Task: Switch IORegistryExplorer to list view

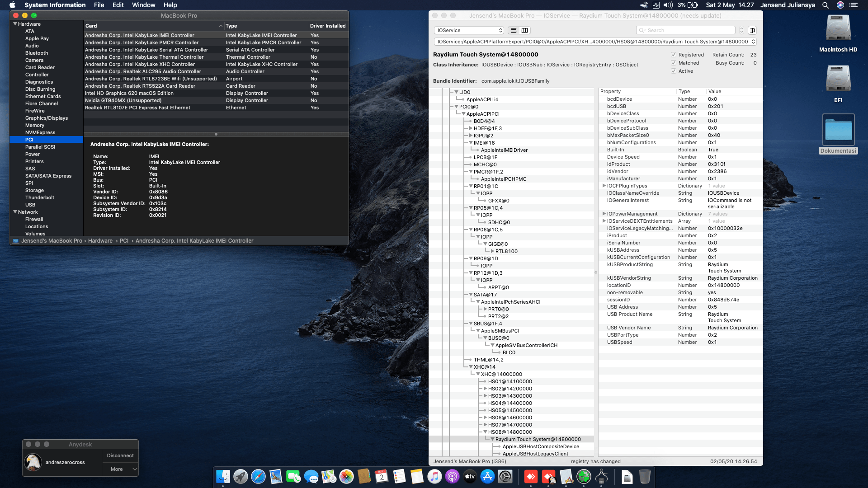Action: click(x=514, y=30)
